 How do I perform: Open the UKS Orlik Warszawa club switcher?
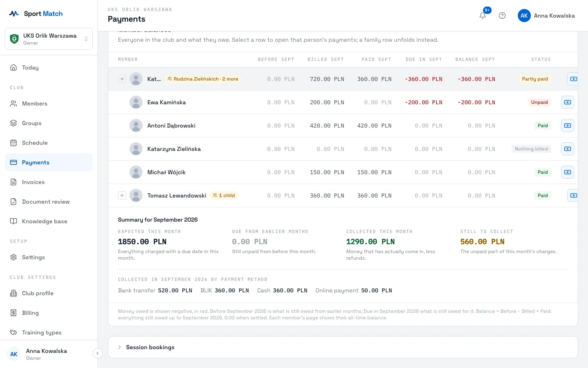[x=49, y=39]
